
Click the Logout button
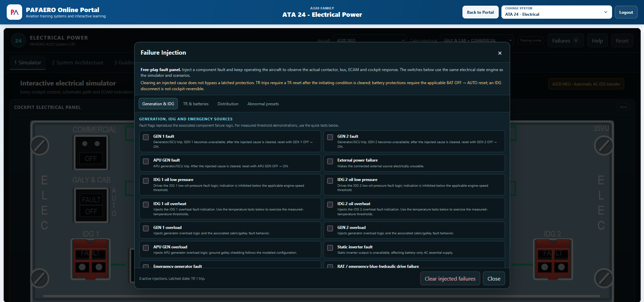coord(626,12)
